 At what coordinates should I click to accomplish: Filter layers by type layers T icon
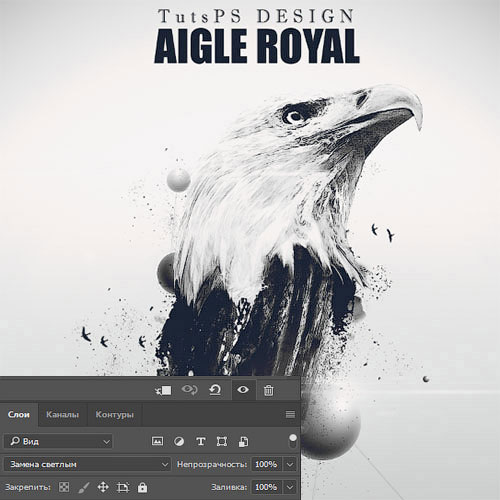click(x=201, y=442)
